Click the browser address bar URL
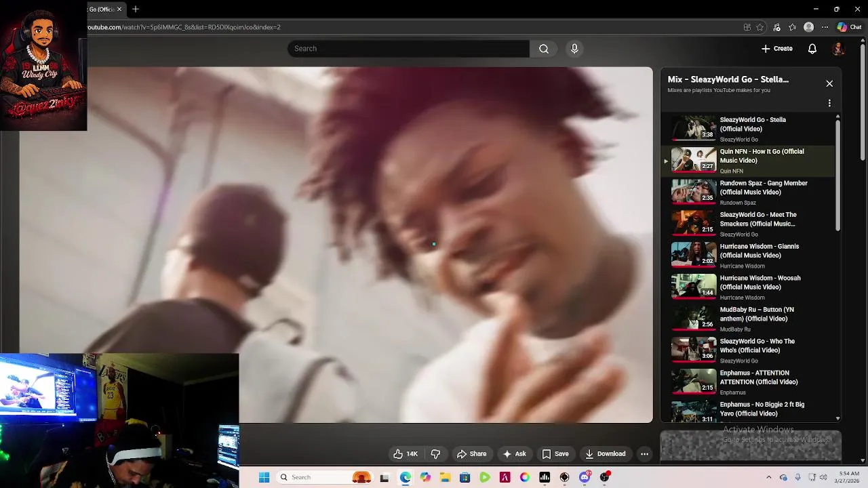The image size is (868, 488). click(184, 27)
